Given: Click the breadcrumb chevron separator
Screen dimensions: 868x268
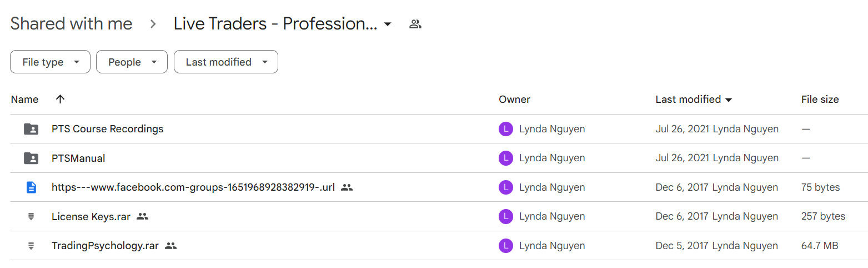Looking at the screenshot, I should tap(153, 24).
